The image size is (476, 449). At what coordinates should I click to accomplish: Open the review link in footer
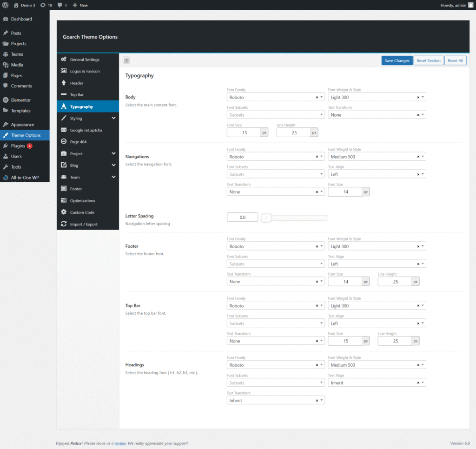120,443
